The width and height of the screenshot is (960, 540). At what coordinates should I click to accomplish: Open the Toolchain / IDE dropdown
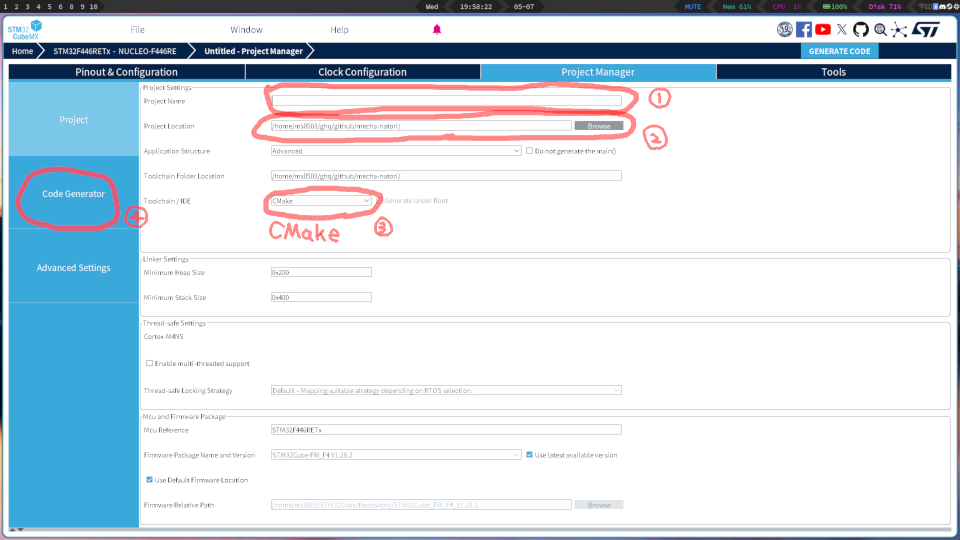(321, 201)
